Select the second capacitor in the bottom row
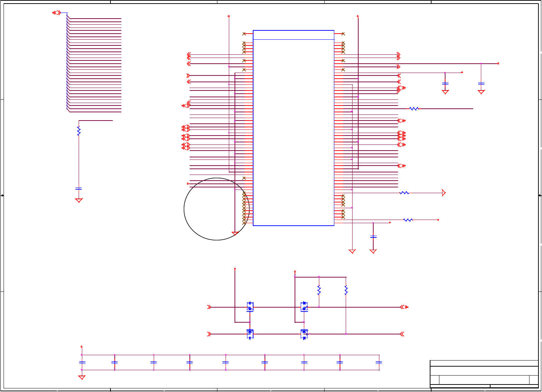Viewport: 542px width, 392px height. point(114,362)
